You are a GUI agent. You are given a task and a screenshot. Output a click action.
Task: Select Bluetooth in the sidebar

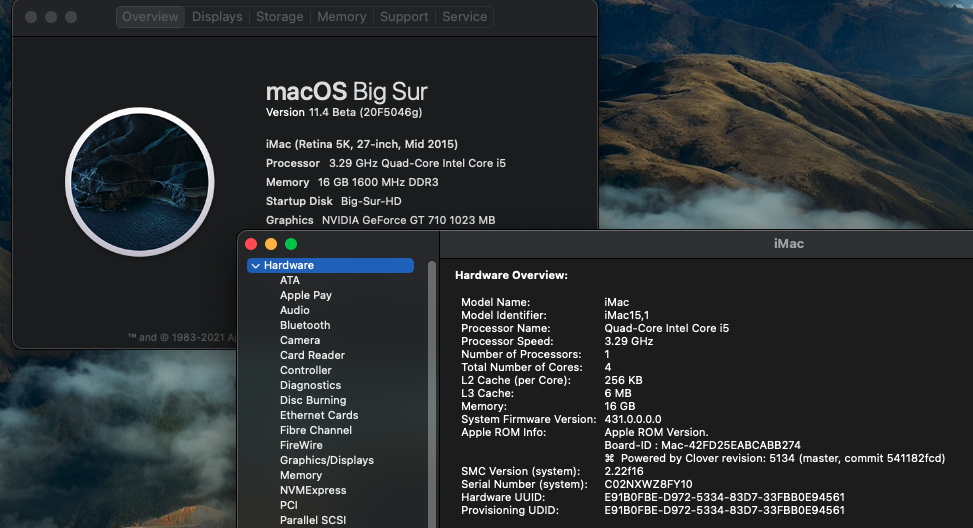305,325
